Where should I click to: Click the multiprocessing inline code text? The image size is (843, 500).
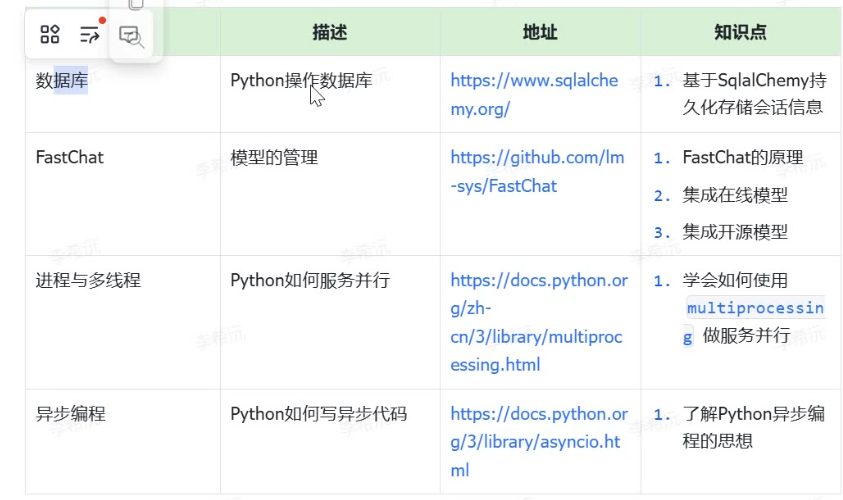tap(755, 308)
